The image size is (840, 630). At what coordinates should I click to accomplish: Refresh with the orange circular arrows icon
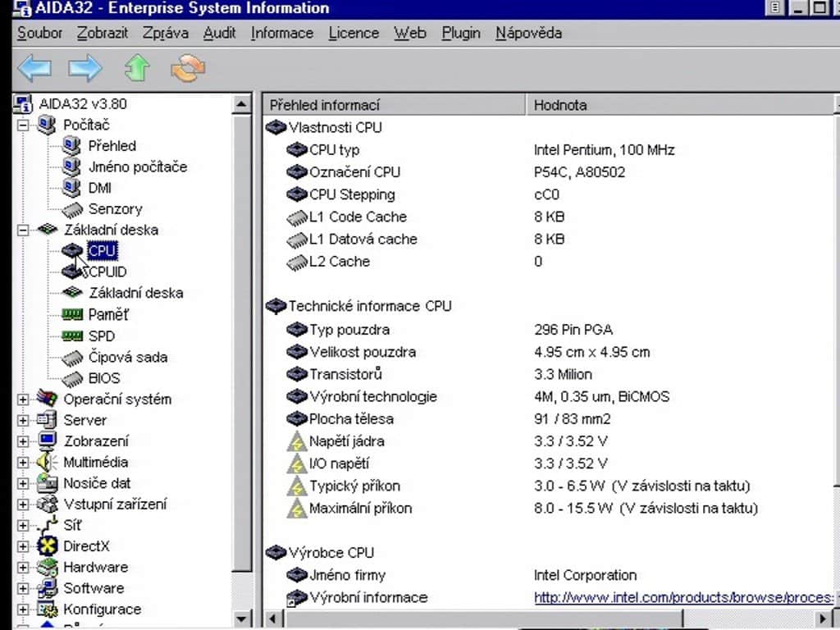point(188,68)
